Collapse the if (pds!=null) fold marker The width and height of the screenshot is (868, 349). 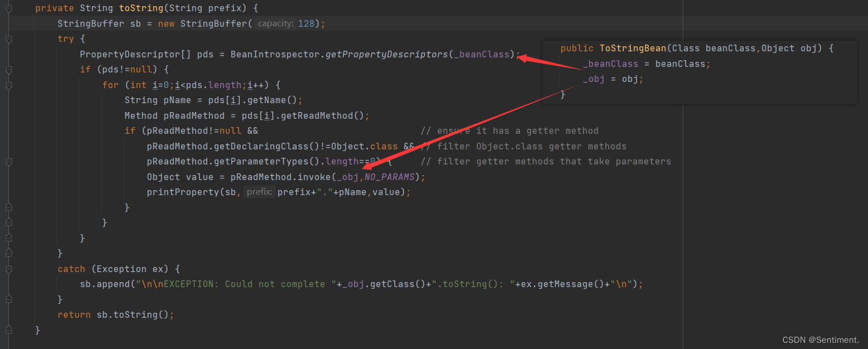coord(8,70)
